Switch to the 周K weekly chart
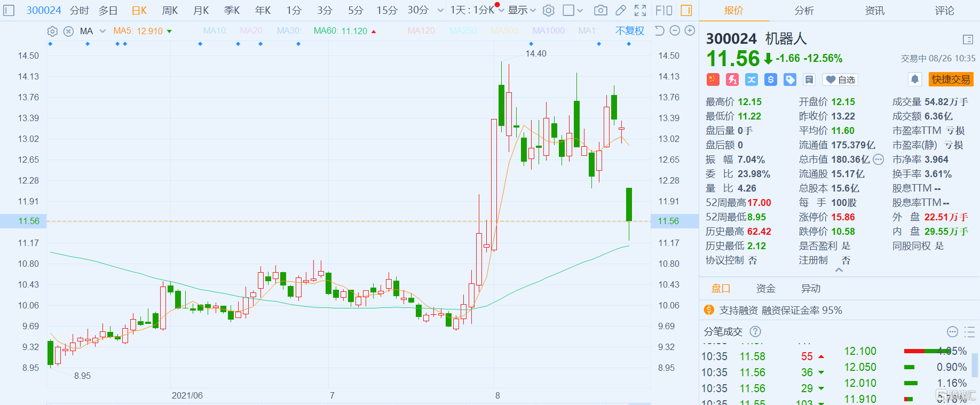This screenshot has height=405, width=980. tap(170, 10)
